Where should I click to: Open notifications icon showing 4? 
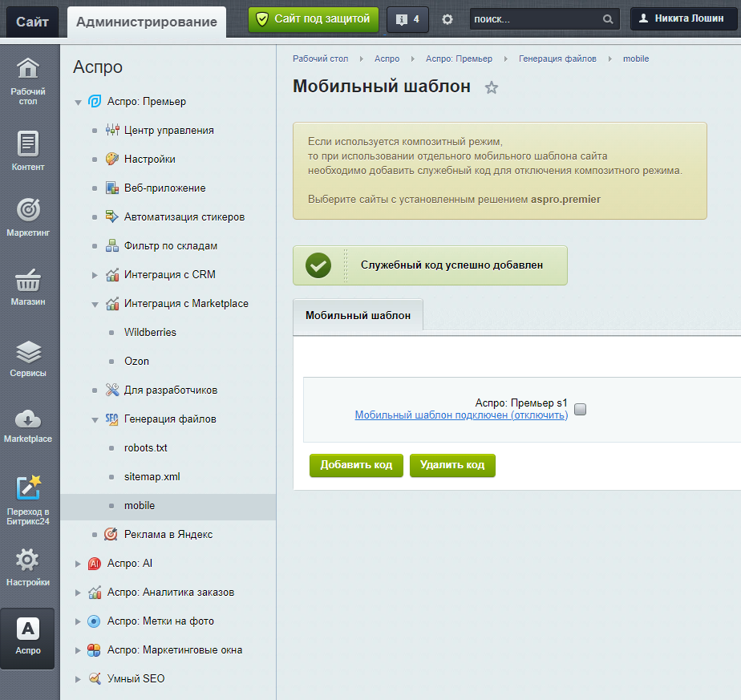(x=407, y=19)
